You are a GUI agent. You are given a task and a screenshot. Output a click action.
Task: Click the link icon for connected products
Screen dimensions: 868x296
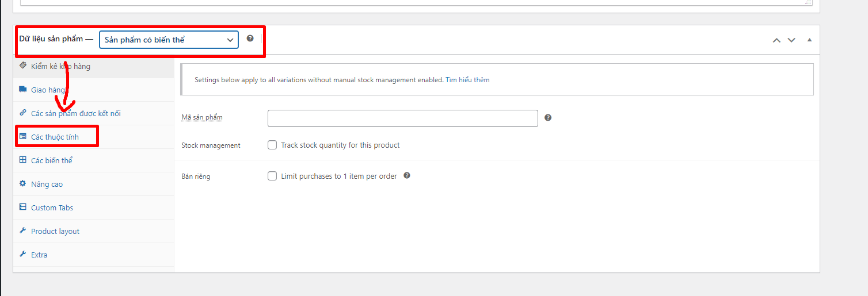[x=23, y=113]
